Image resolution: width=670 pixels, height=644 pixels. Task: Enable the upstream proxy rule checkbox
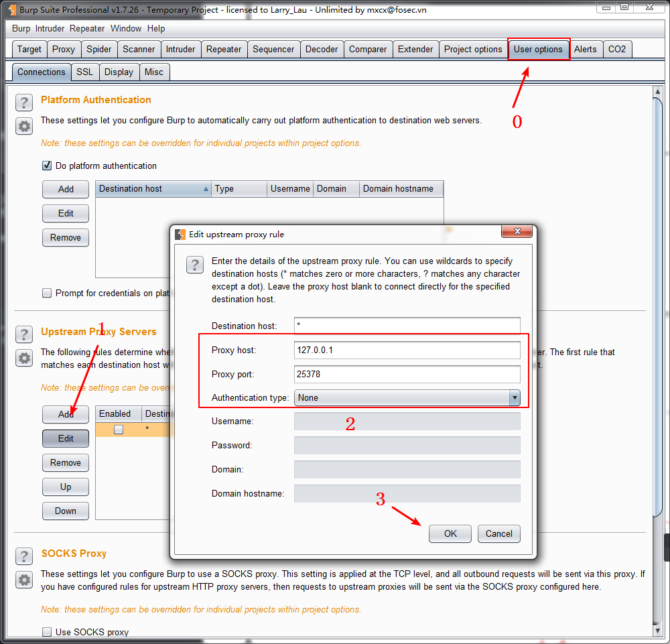coord(119,430)
